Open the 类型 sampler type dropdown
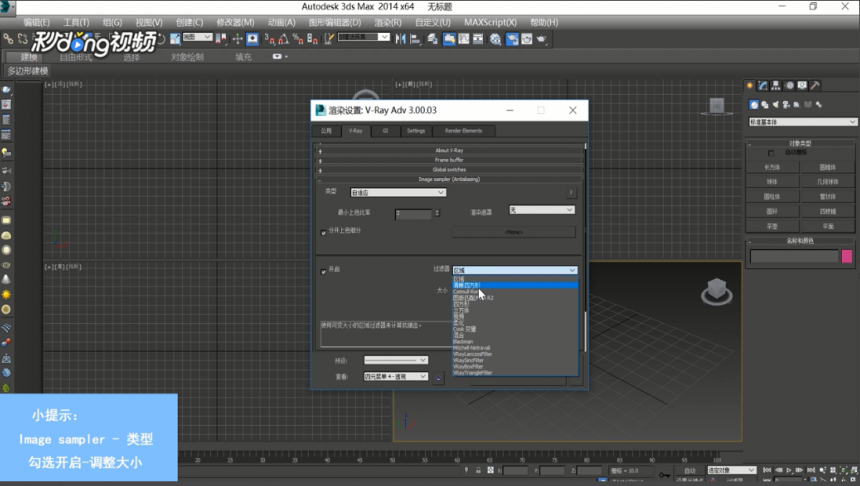 [x=398, y=193]
